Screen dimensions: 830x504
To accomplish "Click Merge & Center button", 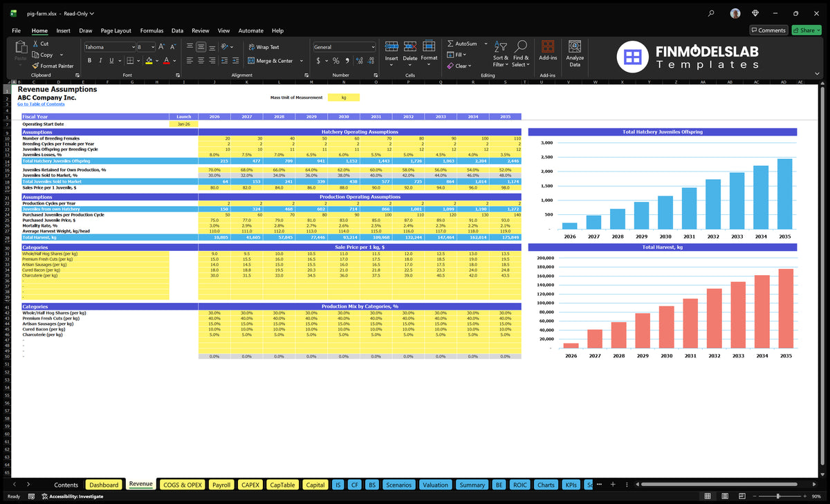I will tap(270, 61).
